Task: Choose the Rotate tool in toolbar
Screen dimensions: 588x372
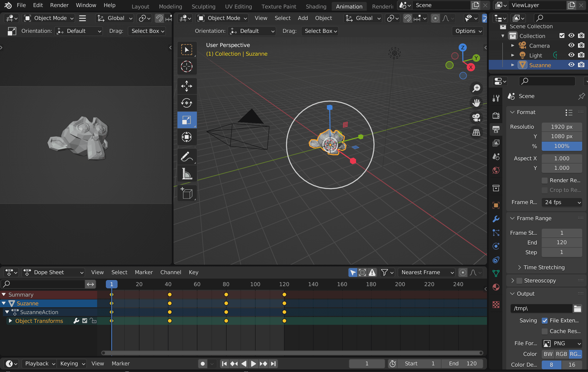Action: pos(187,103)
